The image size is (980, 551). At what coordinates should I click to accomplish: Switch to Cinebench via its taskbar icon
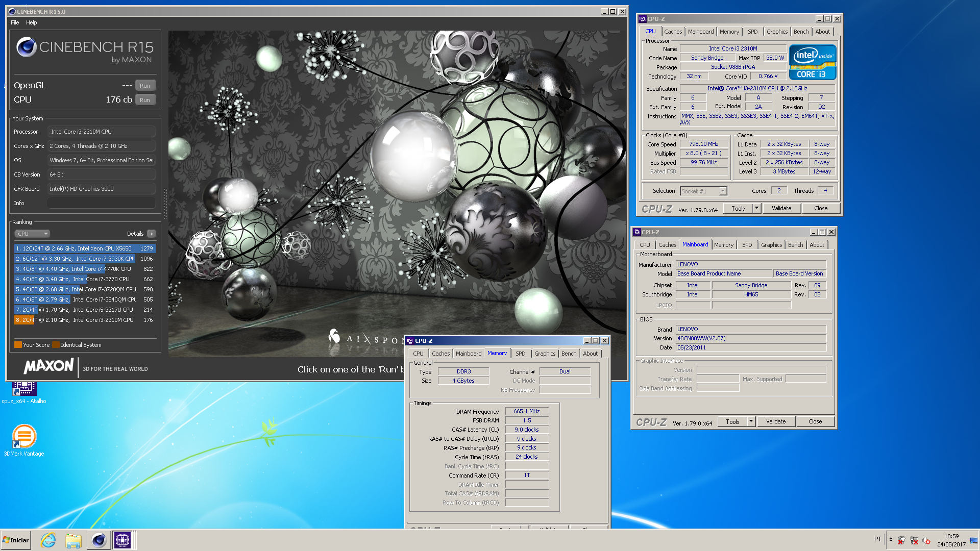(x=99, y=540)
